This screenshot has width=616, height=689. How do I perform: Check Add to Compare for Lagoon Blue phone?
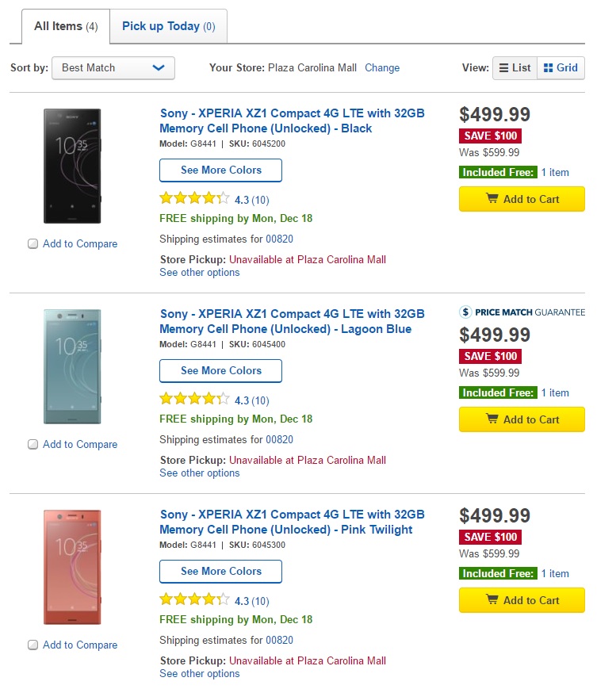point(33,444)
